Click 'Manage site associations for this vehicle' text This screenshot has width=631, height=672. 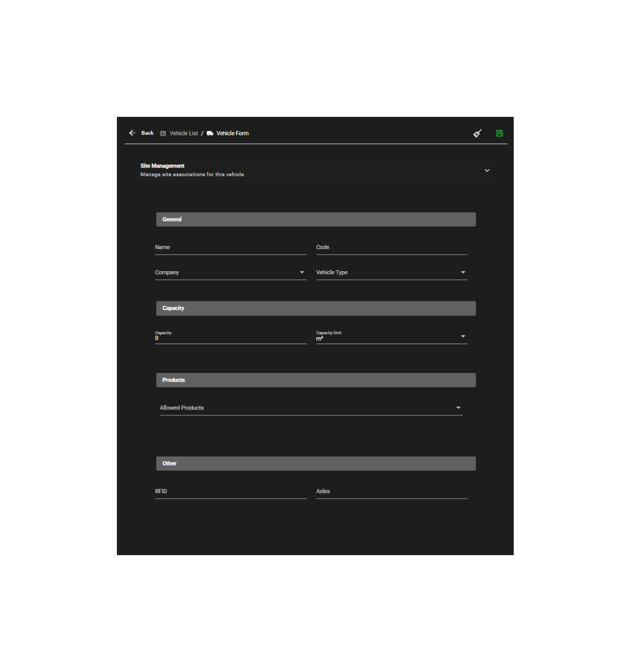click(192, 174)
